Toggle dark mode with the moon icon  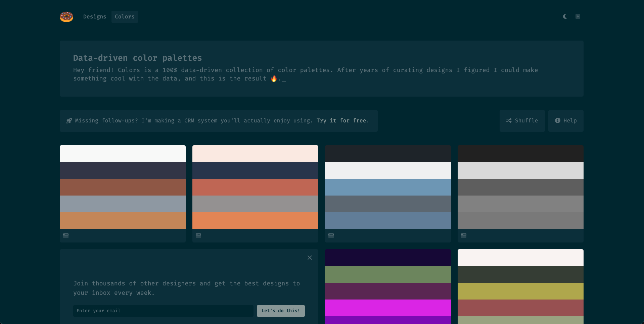point(565,16)
